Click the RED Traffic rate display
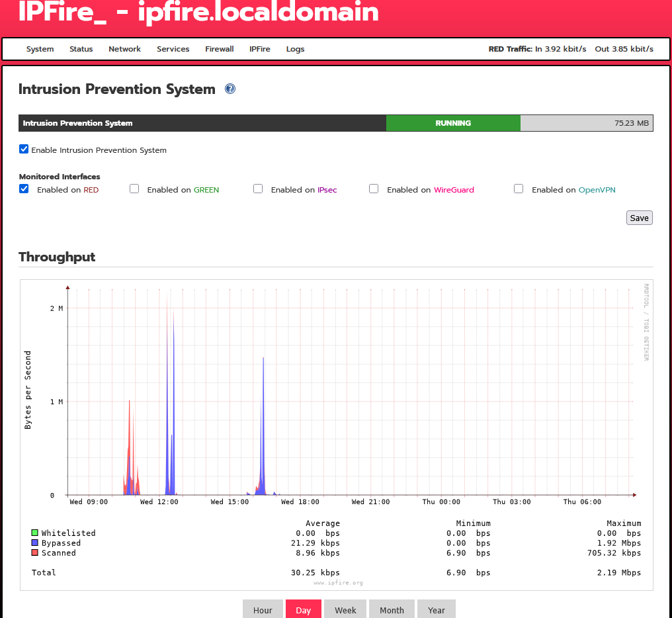Viewport: 672px width, 618px height. point(571,49)
